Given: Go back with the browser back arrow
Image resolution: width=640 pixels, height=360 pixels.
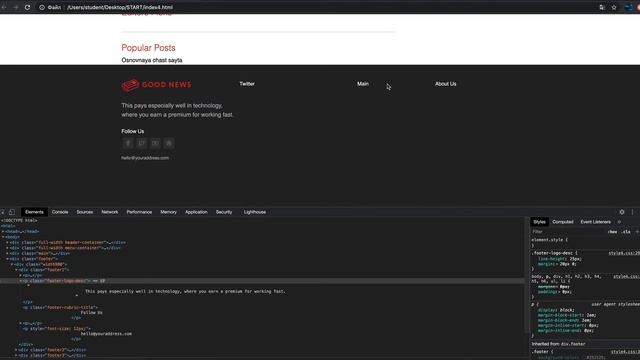Looking at the screenshot, I should pyautogui.click(x=4, y=7).
